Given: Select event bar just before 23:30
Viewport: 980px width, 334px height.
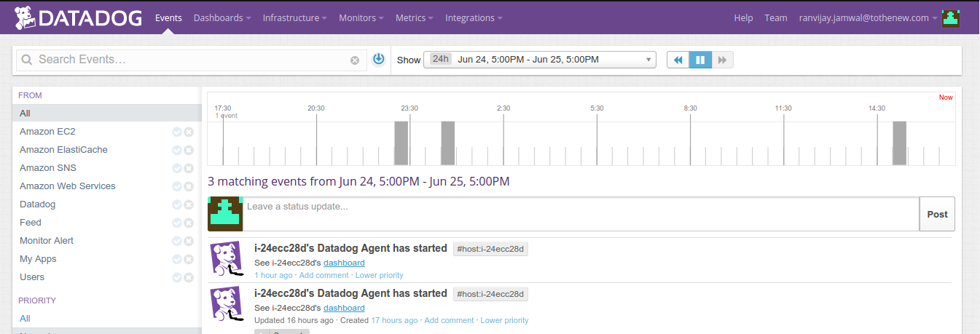Looking at the screenshot, I should click(x=401, y=143).
